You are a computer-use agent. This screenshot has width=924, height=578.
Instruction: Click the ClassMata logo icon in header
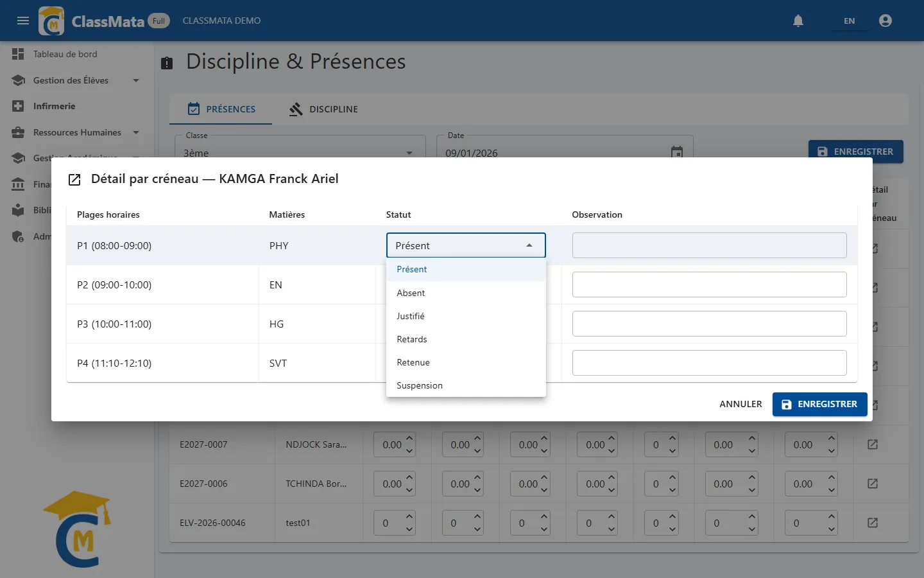51,21
